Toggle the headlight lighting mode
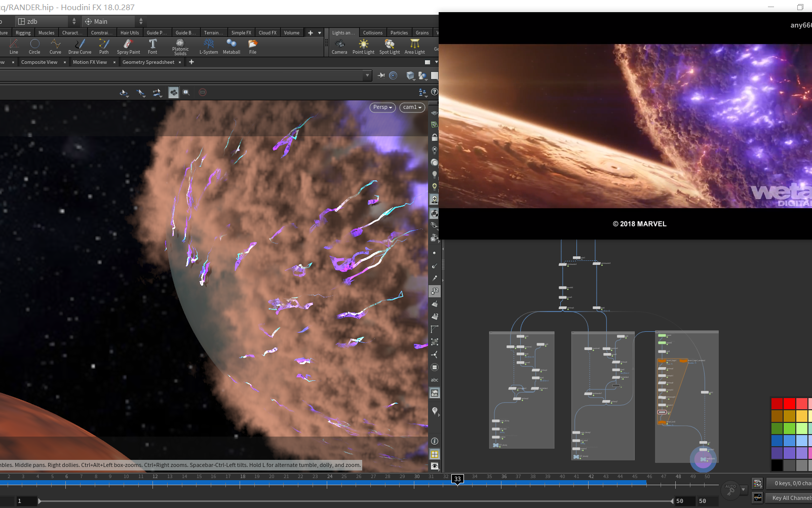 [x=434, y=175]
